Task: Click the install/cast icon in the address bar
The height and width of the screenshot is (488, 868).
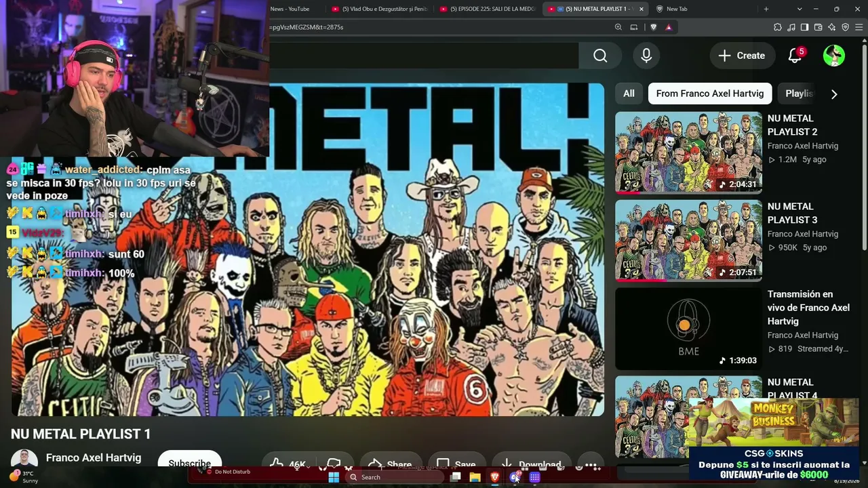Action: click(x=634, y=27)
